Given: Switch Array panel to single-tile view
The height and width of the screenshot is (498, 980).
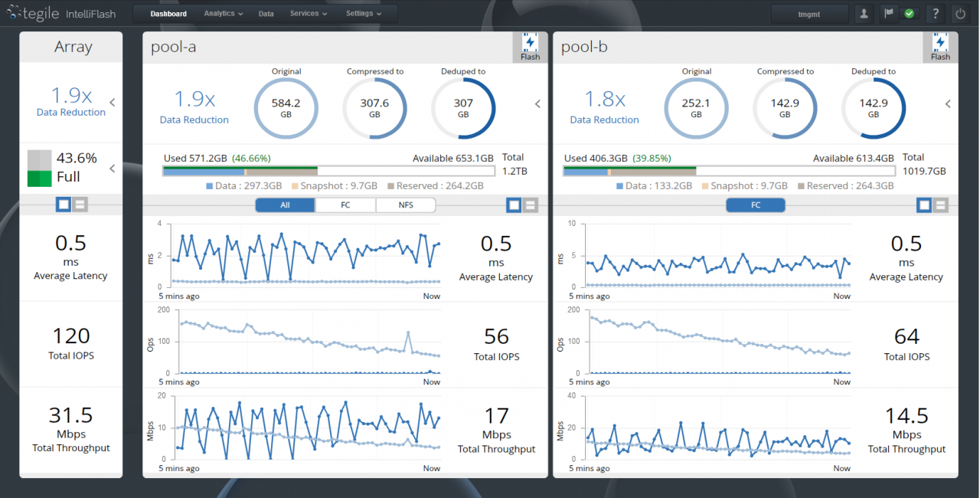Looking at the screenshot, I should (64, 205).
